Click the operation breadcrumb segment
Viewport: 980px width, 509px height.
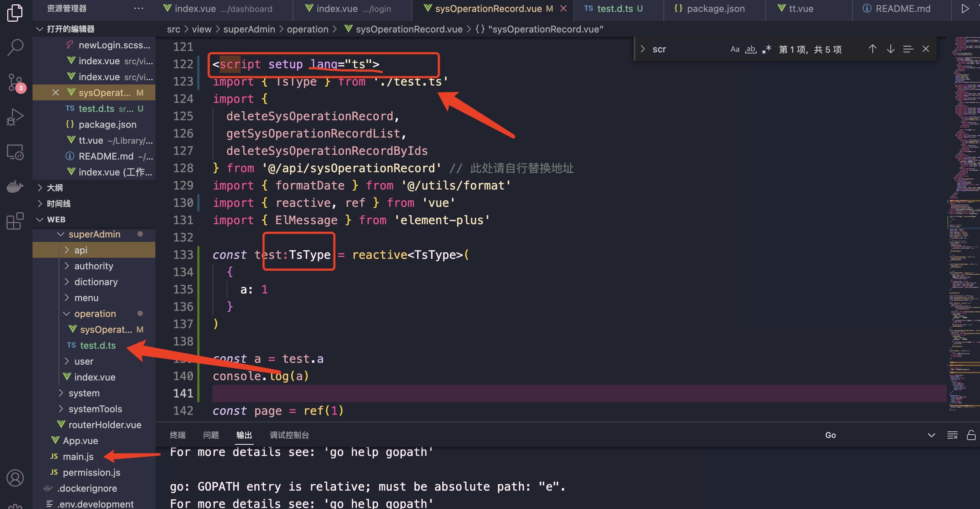[307, 29]
